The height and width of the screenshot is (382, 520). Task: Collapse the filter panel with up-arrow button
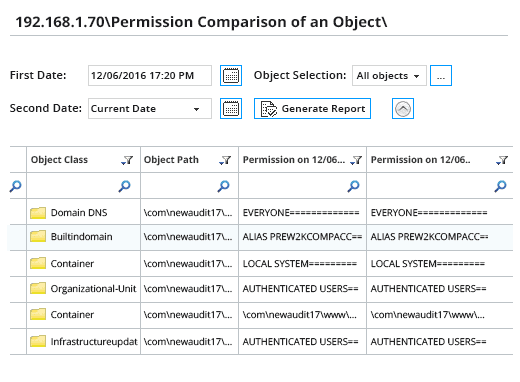click(403, 108)
